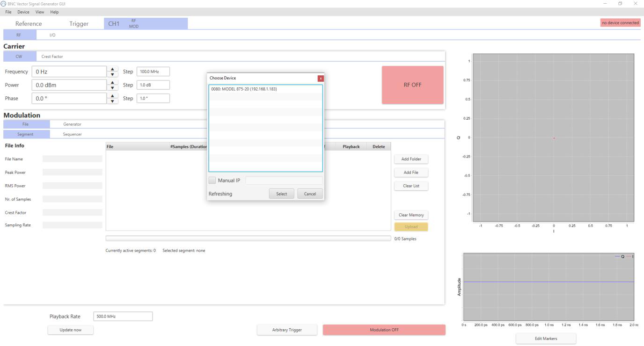Image resolution: width=644 pixels, height=346 pixels.
Task: Click the Clear Memory button
Action: pos(411,215)
